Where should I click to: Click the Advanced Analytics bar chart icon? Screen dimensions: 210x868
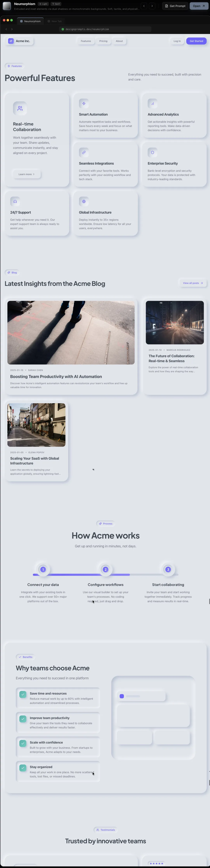(152, 103)
